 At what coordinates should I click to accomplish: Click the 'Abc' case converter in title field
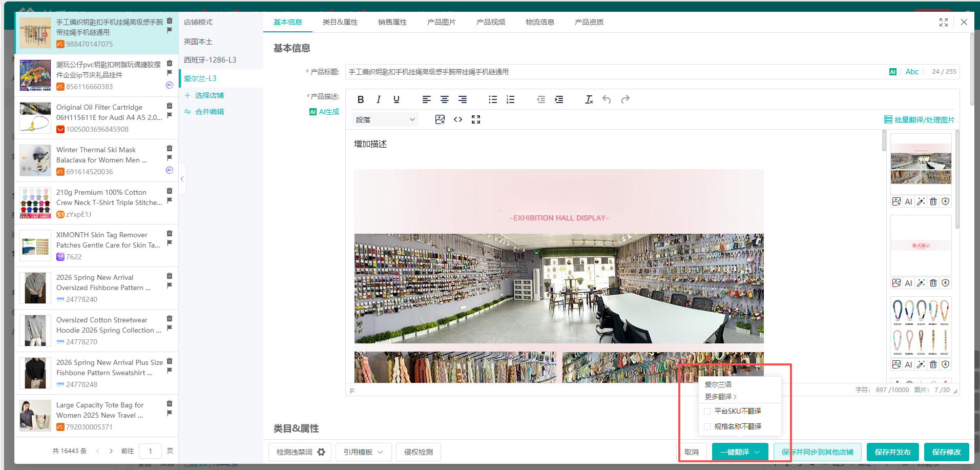coord(912,72)
